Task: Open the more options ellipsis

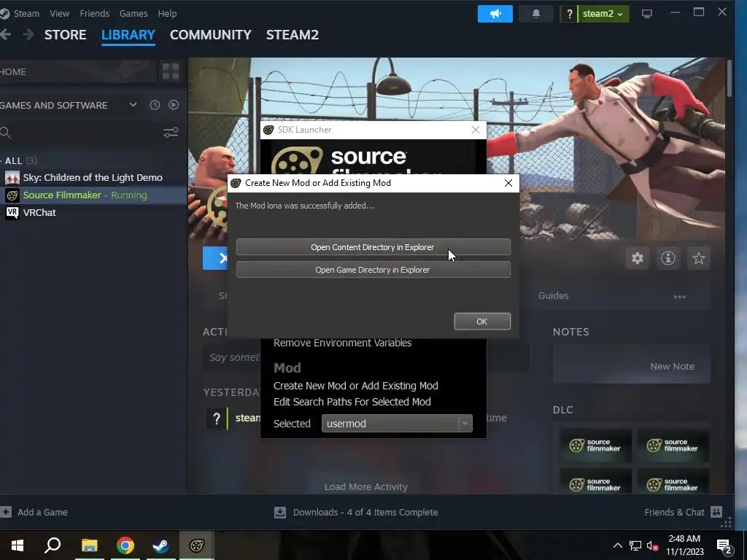Action: coord(679,297)
